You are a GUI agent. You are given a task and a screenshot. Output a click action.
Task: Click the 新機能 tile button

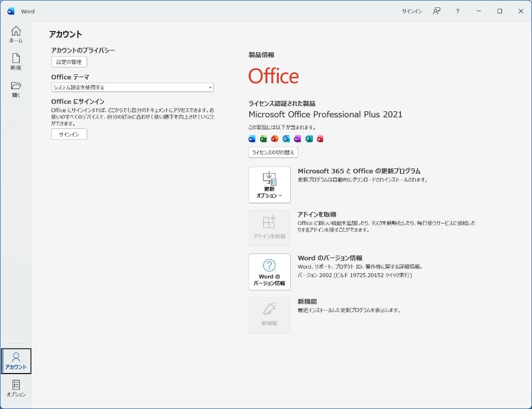pyautogui.click(x=269, y=315)
